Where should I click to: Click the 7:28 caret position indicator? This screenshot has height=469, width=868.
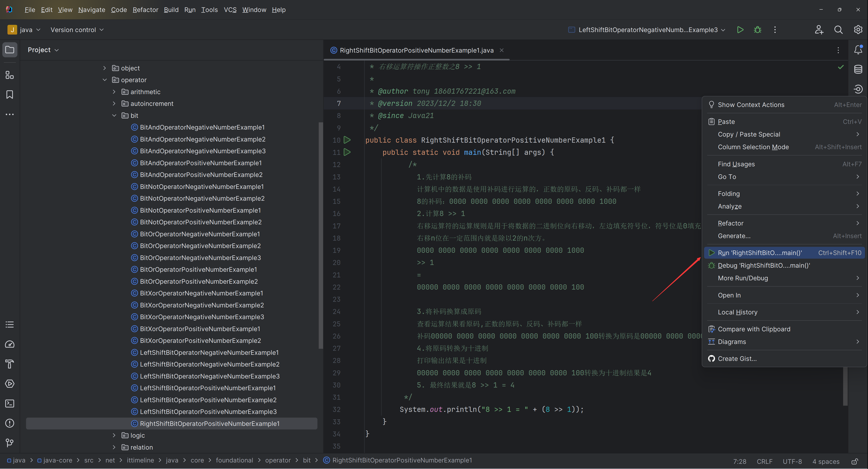coord(740,461)
